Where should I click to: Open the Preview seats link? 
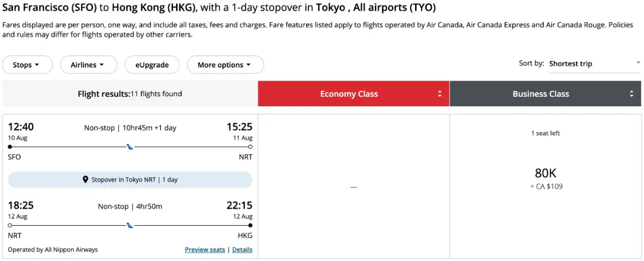tap(205, 250)
